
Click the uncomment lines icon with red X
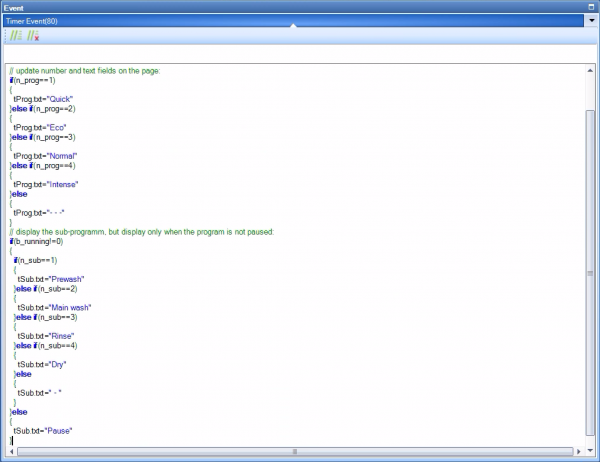pyautogui.click(x=33, y=36)
